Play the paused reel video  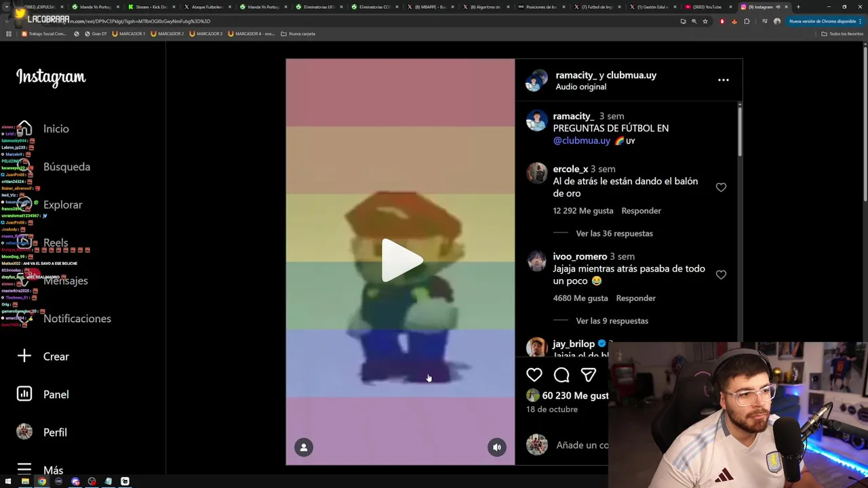pyautogui.click(x=401, y=260)
